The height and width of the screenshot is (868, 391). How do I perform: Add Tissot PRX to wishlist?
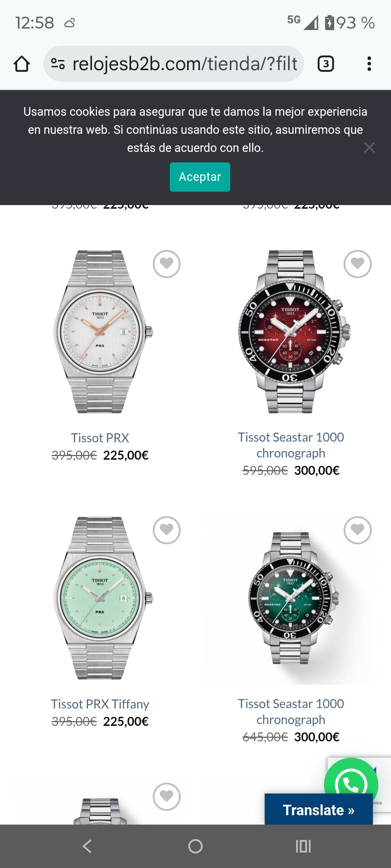click(x=167, y=264)
